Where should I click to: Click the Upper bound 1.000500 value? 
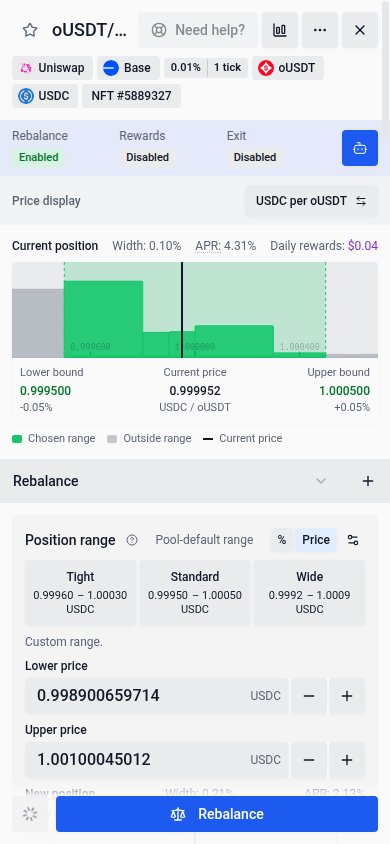click(x=344, y=391)
